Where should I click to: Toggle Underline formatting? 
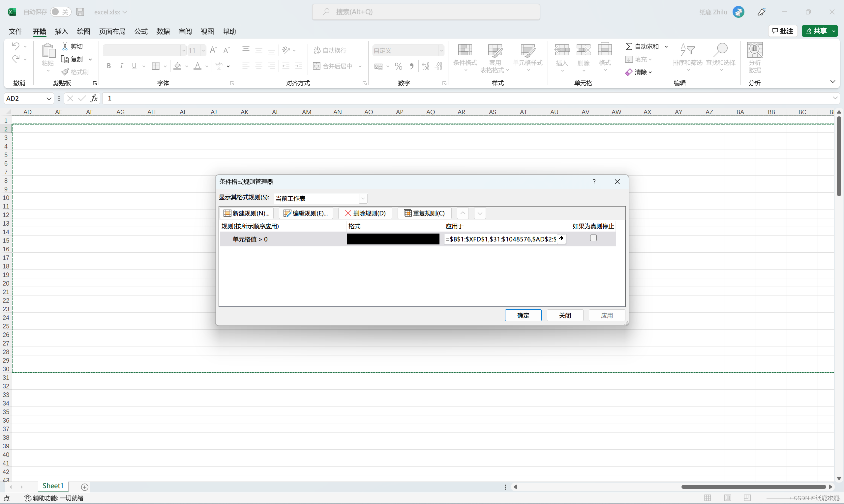pyautogui.click(x=134, y=66)
